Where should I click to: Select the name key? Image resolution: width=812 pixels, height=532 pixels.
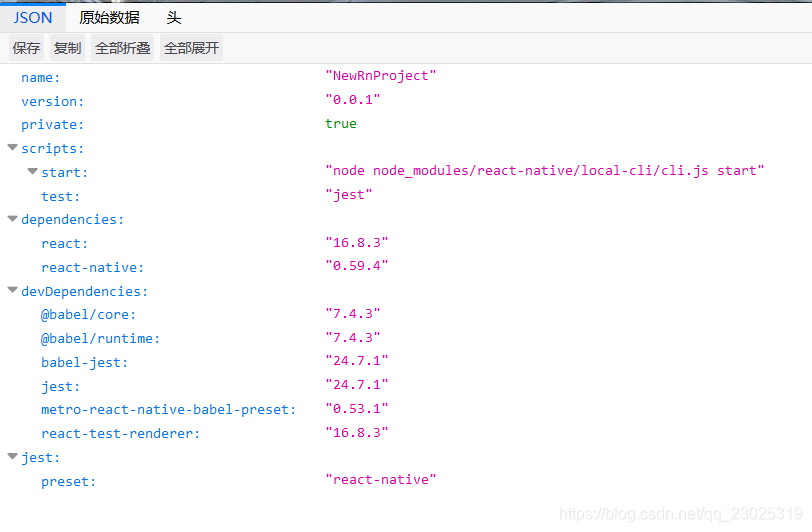(40, 78)
